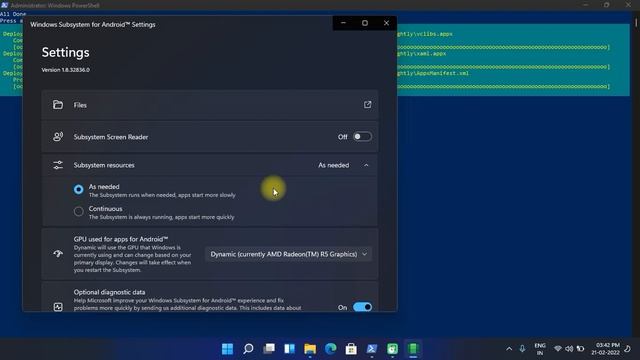Click the Subsystem Screen Reader label

pyautogui.click(x=111, y=137)
